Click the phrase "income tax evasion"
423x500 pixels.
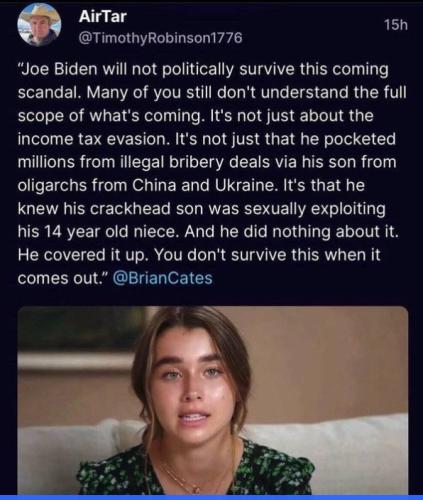click(92, 138)
